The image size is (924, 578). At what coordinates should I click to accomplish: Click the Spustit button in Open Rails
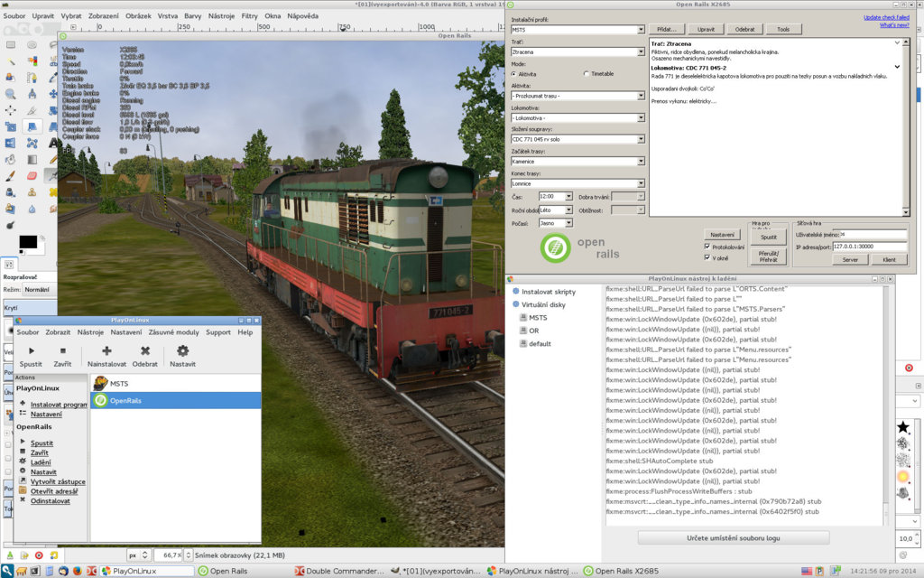click(768, 237)
